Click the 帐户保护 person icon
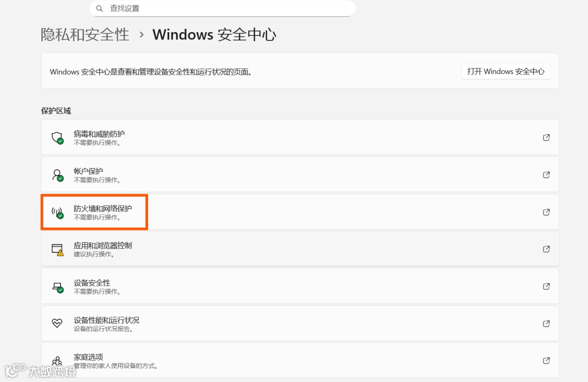 click(57, 175)
